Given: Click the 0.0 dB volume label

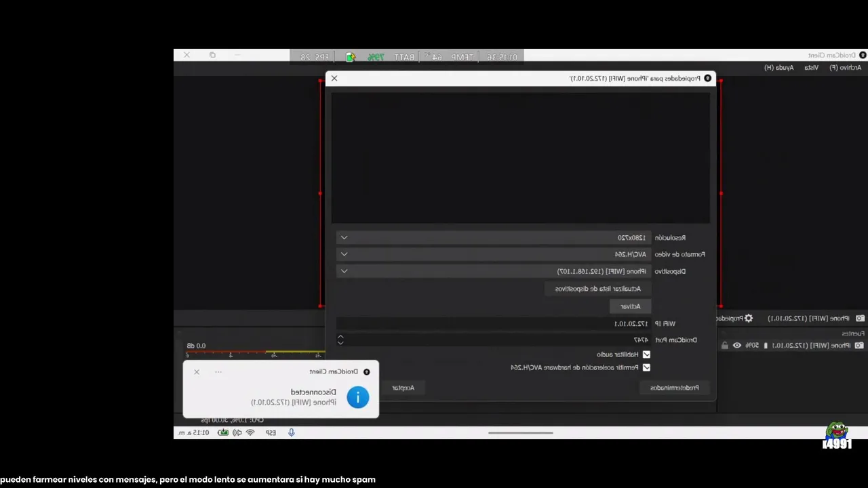Looking at the screenshot, I should point(196,346).
